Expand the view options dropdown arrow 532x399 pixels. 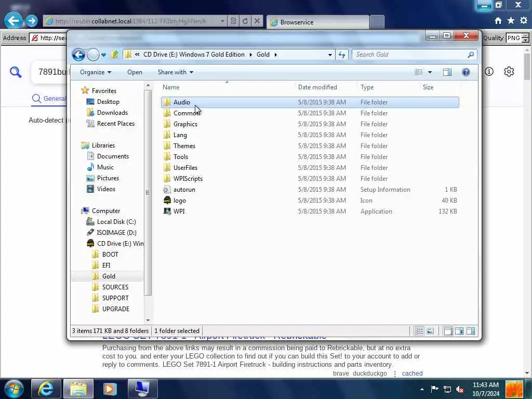[x=430, y=72]
